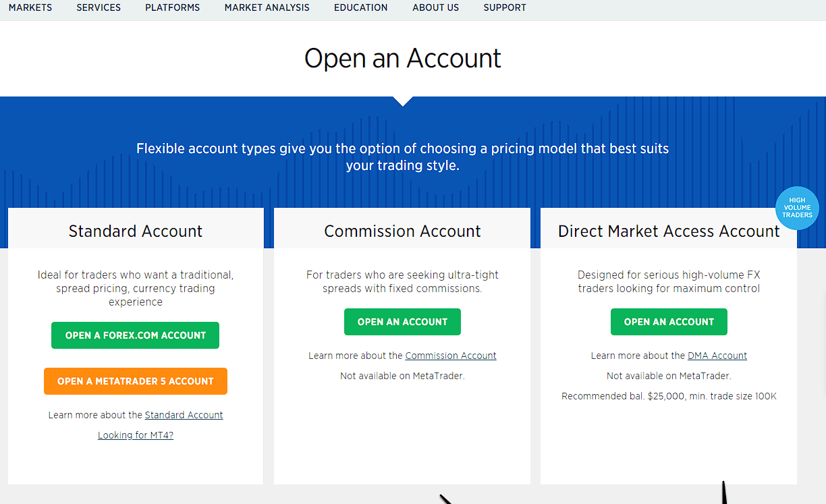This screenshot has height=504, width=826.
Task: Click the text 'Recommended bal. $25,000, min. trade size 100K'
Action: [669, 396]
